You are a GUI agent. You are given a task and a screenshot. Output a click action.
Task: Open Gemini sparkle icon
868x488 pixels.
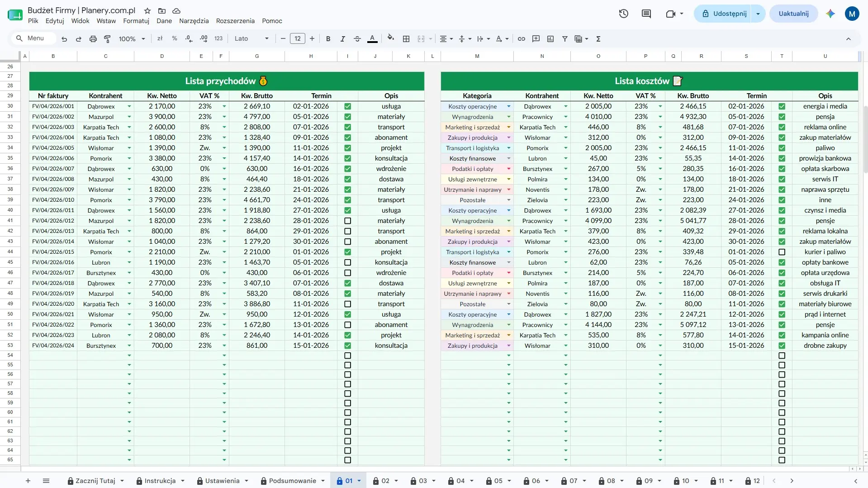pyautogui.click(x=830, y=14)
